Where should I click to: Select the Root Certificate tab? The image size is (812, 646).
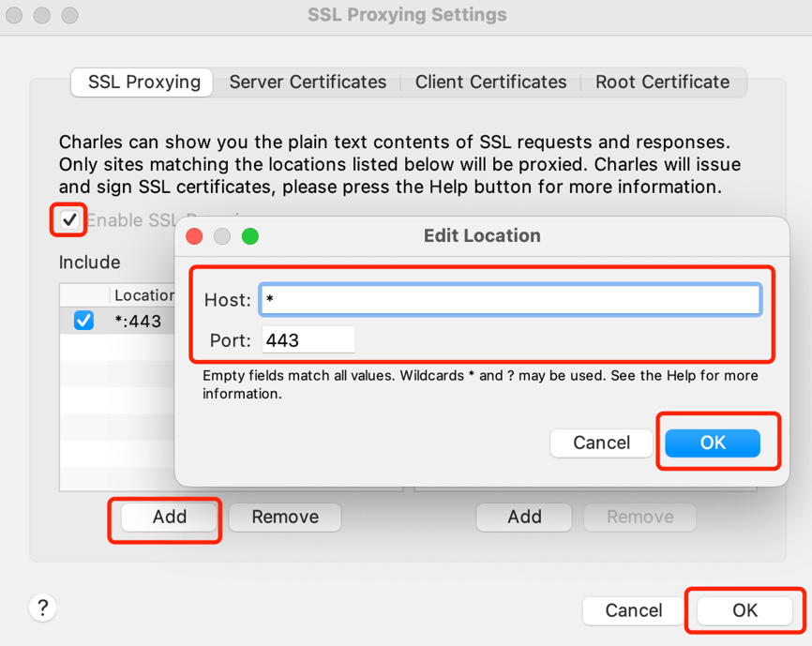pyautogui.click(x=662, y=83)
